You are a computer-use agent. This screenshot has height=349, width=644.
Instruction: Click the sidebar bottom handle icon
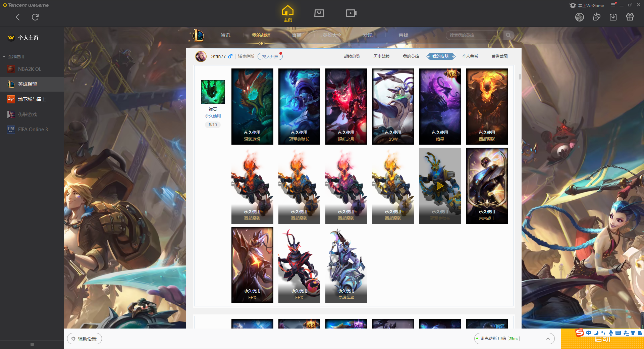[x=32, y=344]
